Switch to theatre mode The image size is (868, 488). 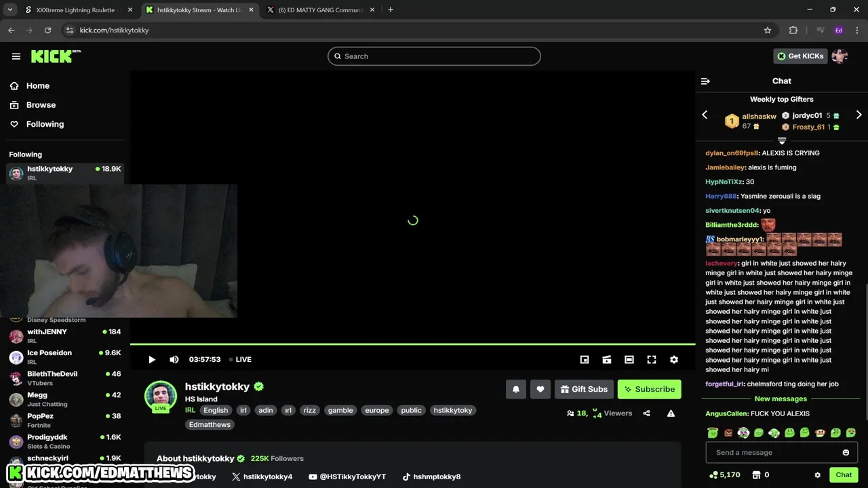[629, 360]
